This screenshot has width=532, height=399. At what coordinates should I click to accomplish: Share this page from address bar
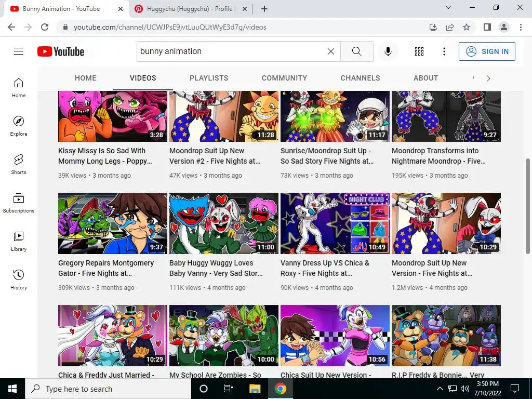coord(450,27)
